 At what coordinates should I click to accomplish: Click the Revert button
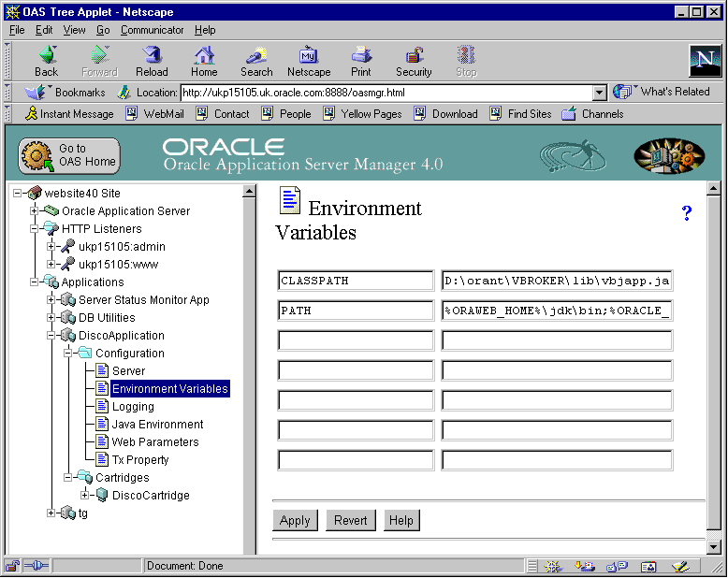coord(351,520)
